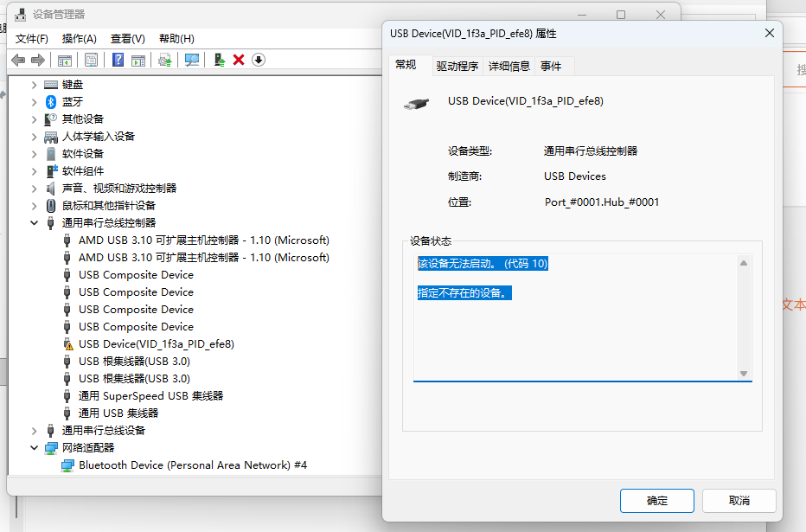The width and height of the screenshot is (806, 532).
Task: Click the back arrow in toolbar
Action: pos(18,60)
